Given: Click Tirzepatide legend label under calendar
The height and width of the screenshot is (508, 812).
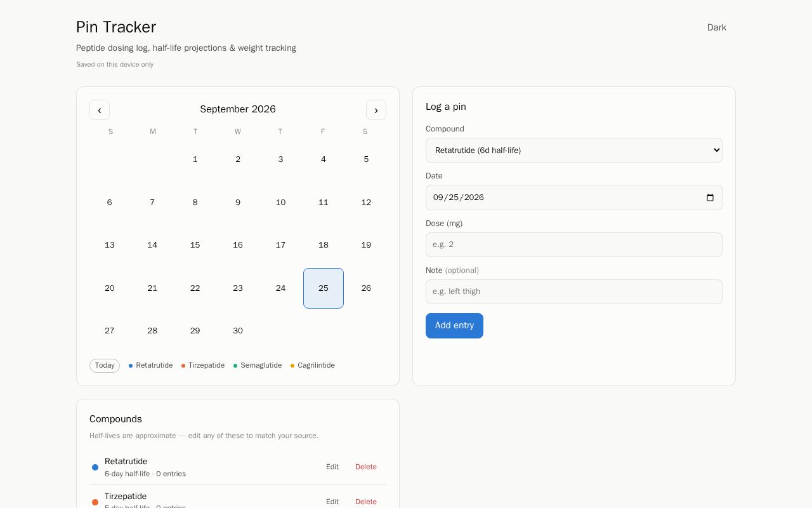Looking at the screenshot, I should point(206,366).
